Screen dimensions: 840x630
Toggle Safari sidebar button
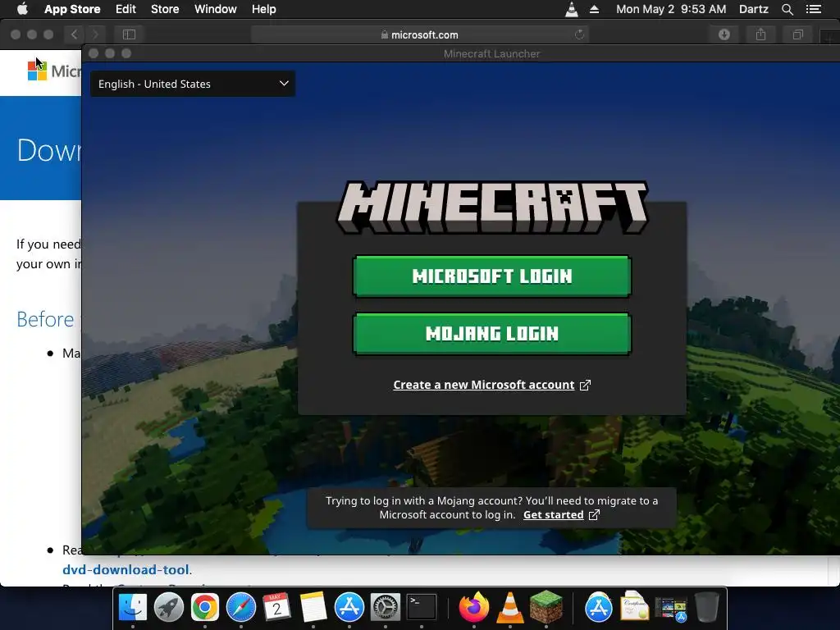click(129, 34)
